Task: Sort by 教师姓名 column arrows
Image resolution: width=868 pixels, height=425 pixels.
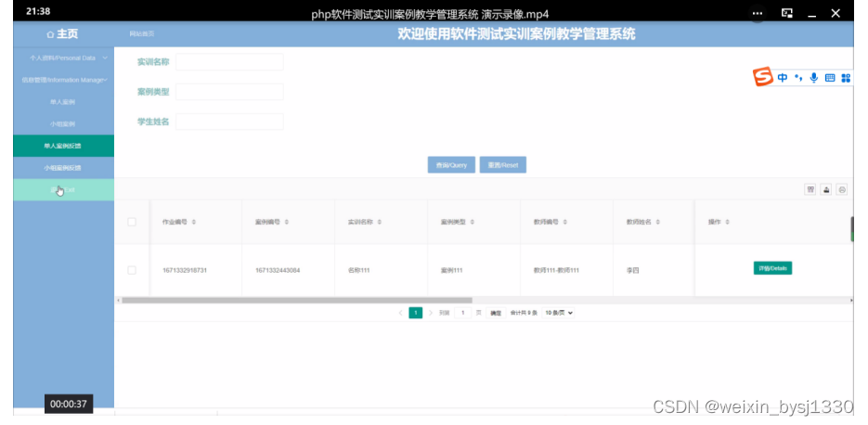Action: click(x=657, y=222)
